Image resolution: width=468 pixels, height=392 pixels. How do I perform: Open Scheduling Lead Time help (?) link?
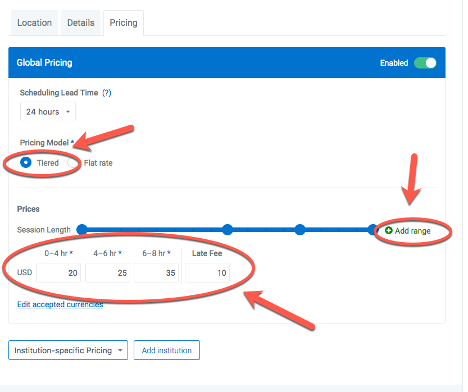tap(107, 93)
